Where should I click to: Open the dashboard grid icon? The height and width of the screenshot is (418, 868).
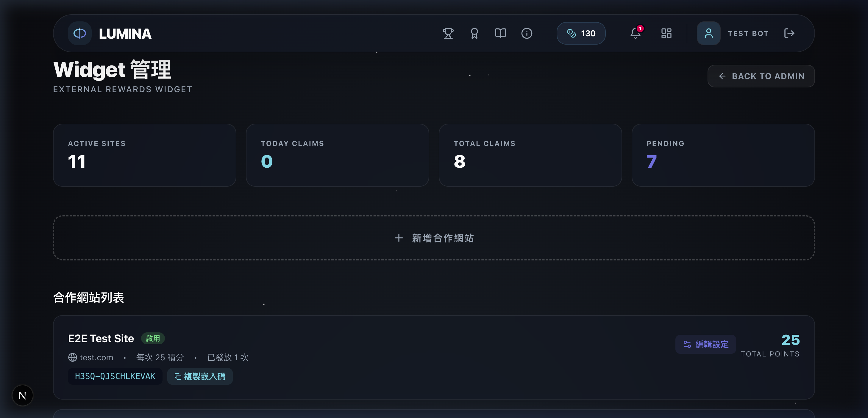(x=666, y=33)
